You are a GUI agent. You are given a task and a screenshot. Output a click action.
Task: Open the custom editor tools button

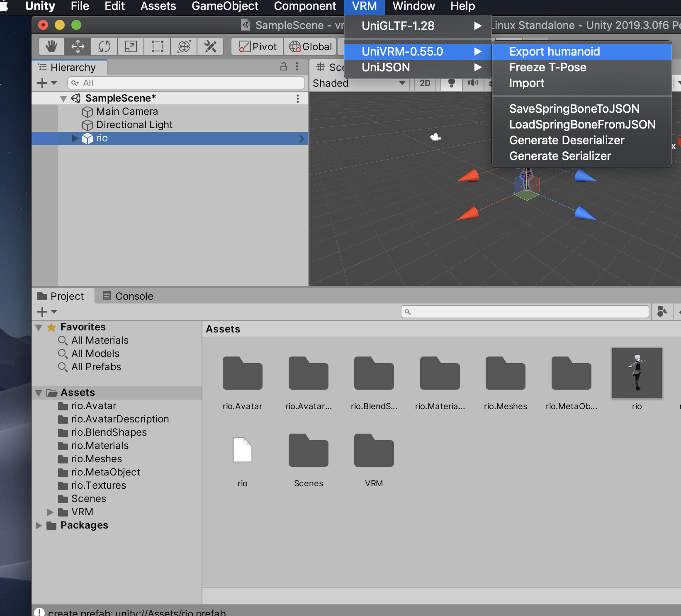[210, 46]
